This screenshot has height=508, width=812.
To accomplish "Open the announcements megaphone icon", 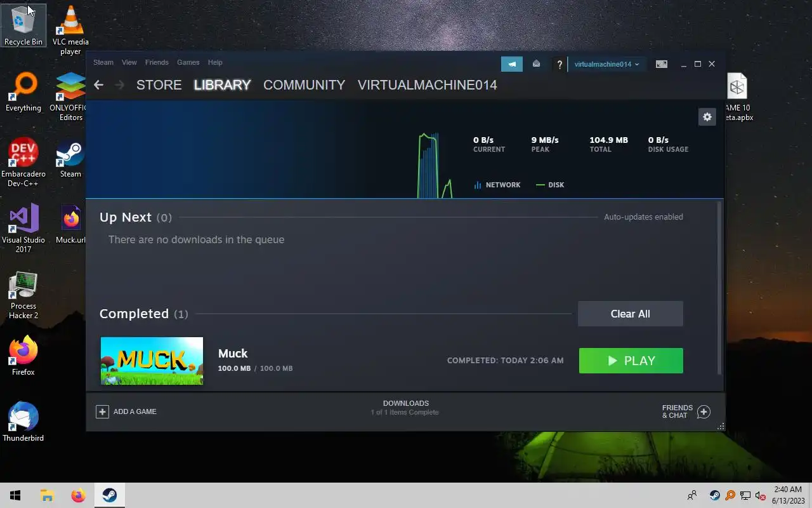I will click(x=512, y=64).
